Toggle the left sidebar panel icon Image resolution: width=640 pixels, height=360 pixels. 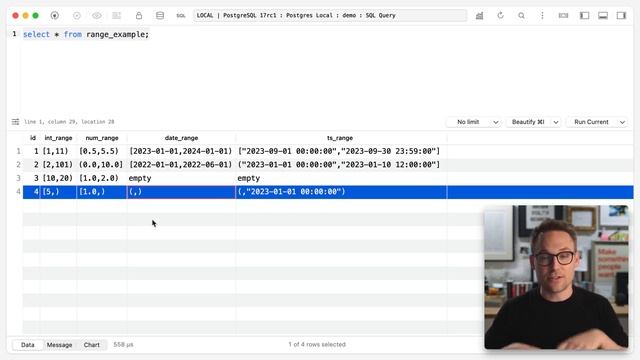(584, 16)
